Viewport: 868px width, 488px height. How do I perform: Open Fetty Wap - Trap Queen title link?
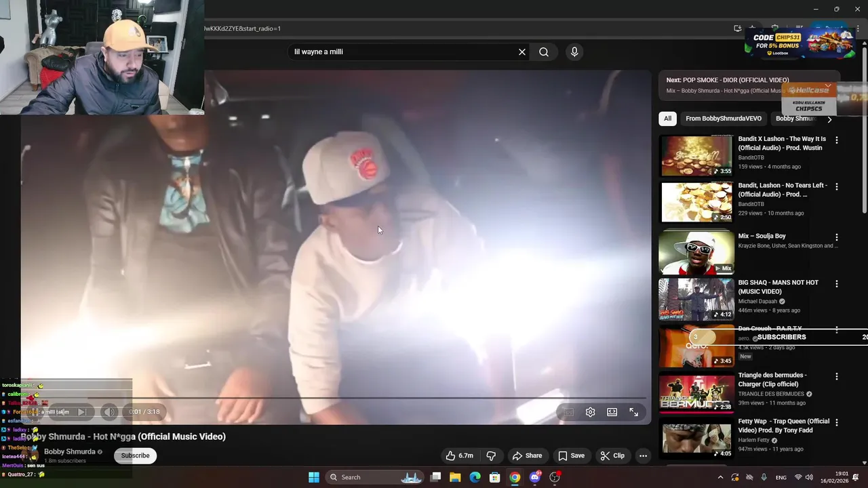pyautogui.click(x=783, y=426)
